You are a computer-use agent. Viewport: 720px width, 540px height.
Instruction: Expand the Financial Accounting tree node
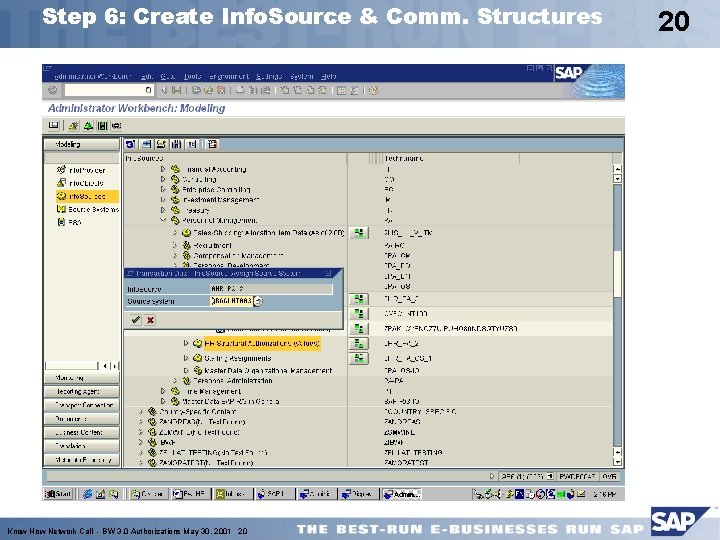163,169
